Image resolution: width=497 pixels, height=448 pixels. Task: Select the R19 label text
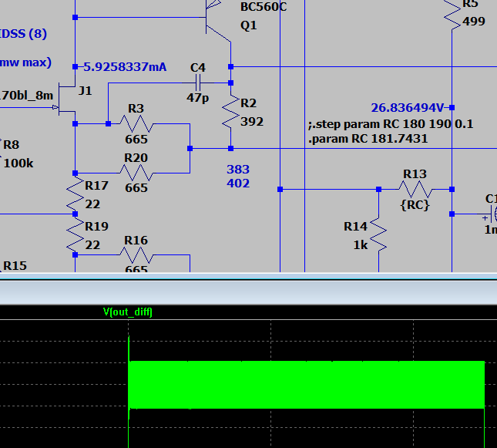click(x=96, y=227)
